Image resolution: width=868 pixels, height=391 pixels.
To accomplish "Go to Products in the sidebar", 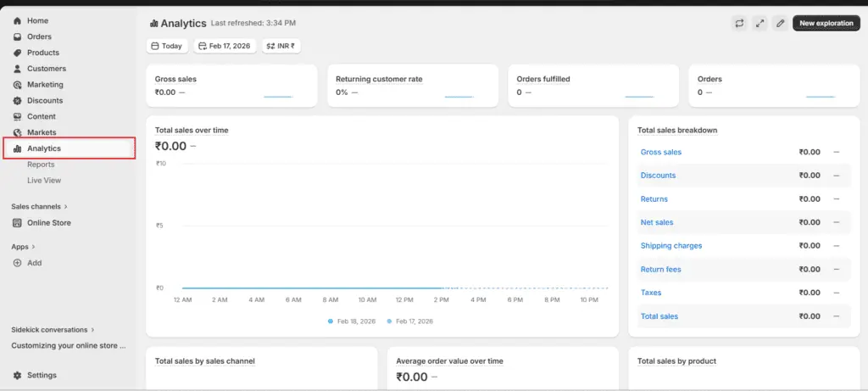I will tap(43, 53).
